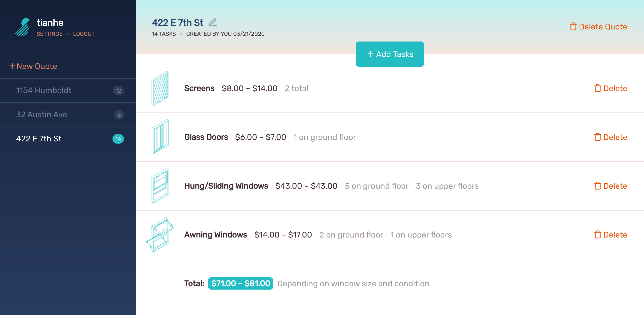This screenshot has width=644, height=315.
Task: Click the Hung/Sliding Windows illustration icon
Action: [160, 186]
